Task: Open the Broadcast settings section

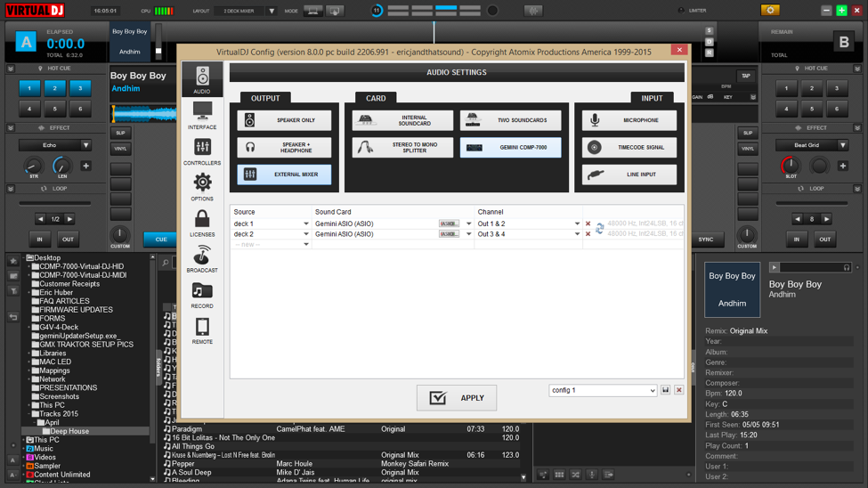Action: [202, 258]
